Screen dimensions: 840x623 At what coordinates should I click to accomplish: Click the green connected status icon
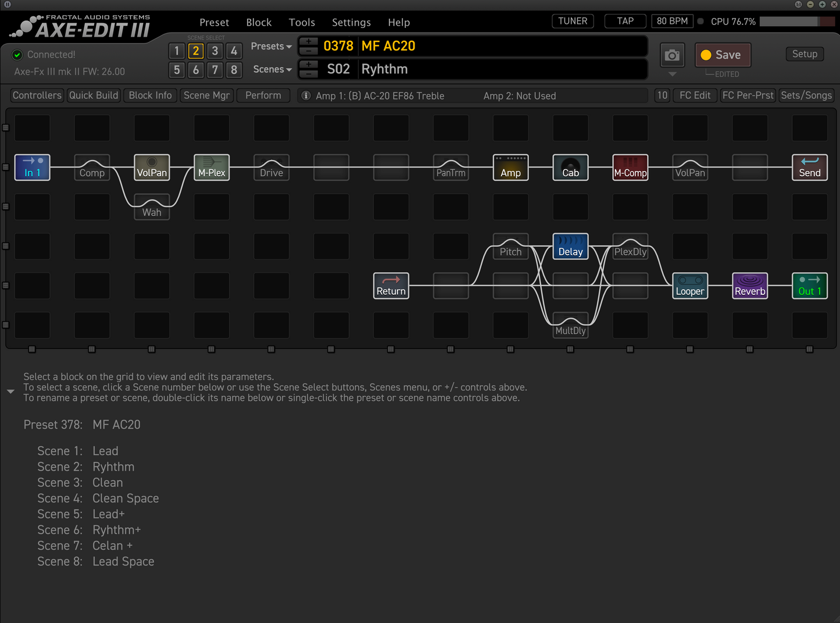(17, 55)
